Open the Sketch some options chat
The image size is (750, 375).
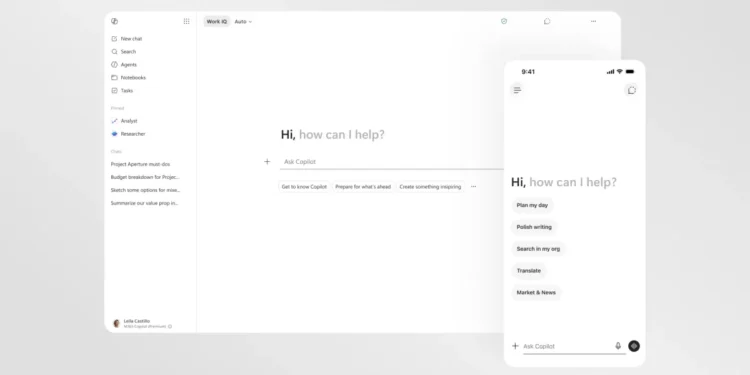(145, 190)
